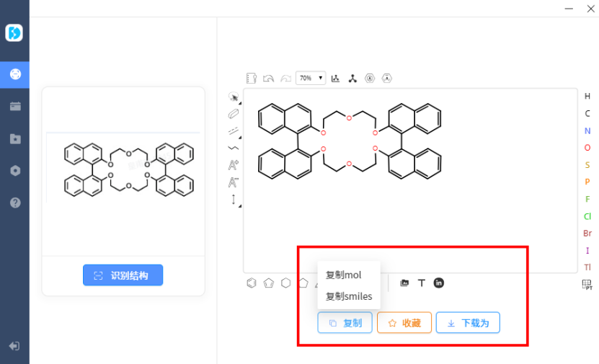Click the clean up structure icon
Image resolution: width=599 pixels, height=364 pixels.
click(x=335, y=78)
